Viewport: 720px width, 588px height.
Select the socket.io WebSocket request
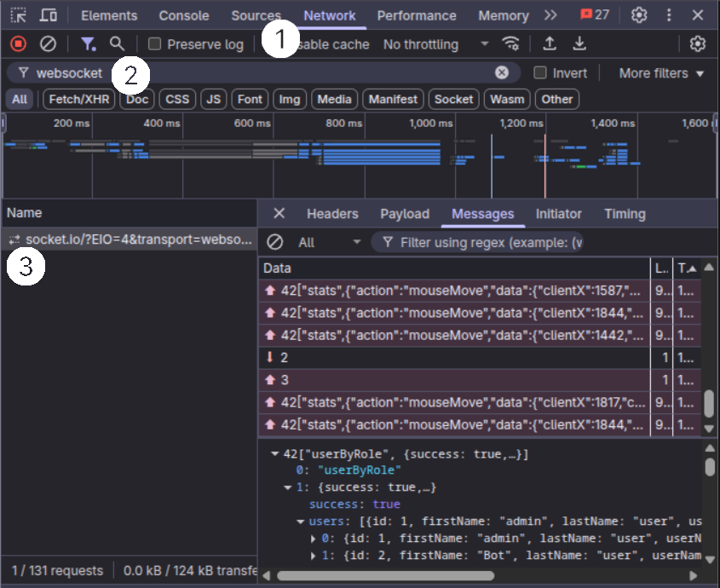tap(128, 239)
